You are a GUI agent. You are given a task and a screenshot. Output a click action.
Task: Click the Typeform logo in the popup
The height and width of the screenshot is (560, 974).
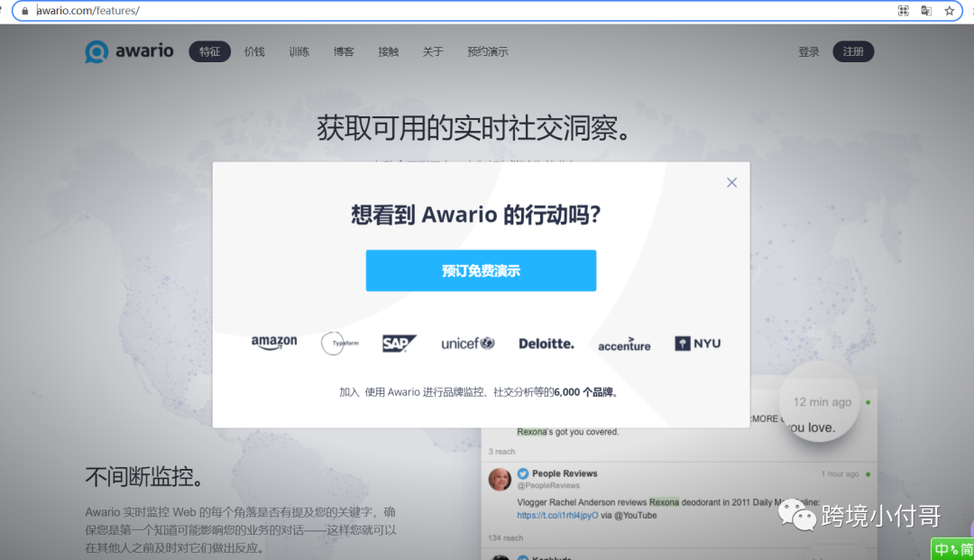click(x=340, y=343)
